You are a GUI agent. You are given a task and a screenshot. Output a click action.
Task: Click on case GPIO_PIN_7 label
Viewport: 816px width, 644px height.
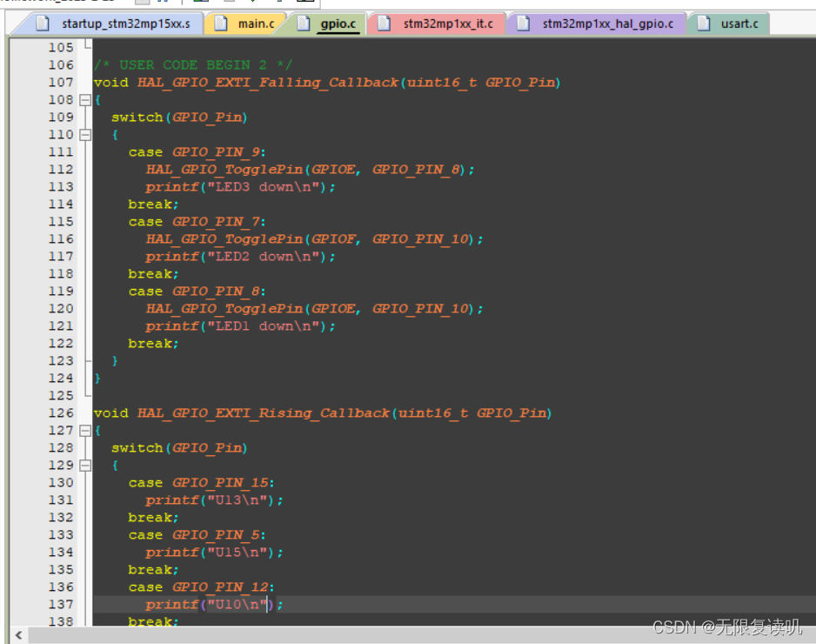click(197, 222)
